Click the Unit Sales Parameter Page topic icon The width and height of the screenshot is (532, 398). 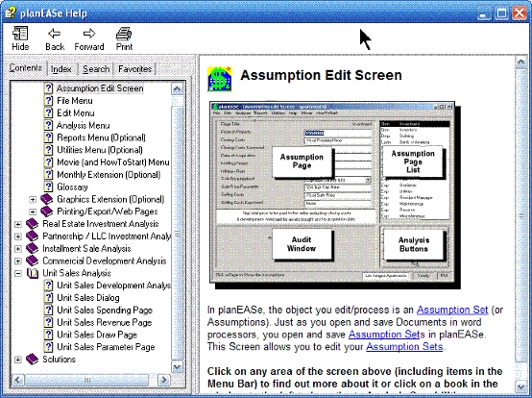click(49, 347)
